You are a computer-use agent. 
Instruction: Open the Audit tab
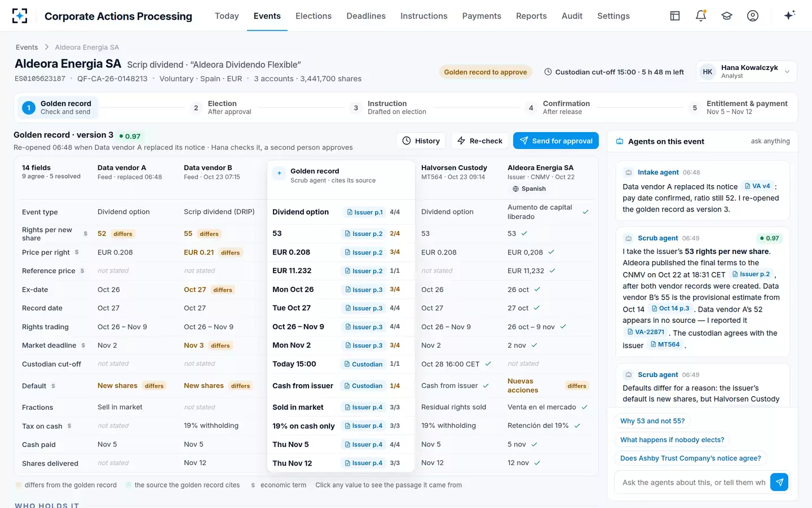[x=572, y=16]
